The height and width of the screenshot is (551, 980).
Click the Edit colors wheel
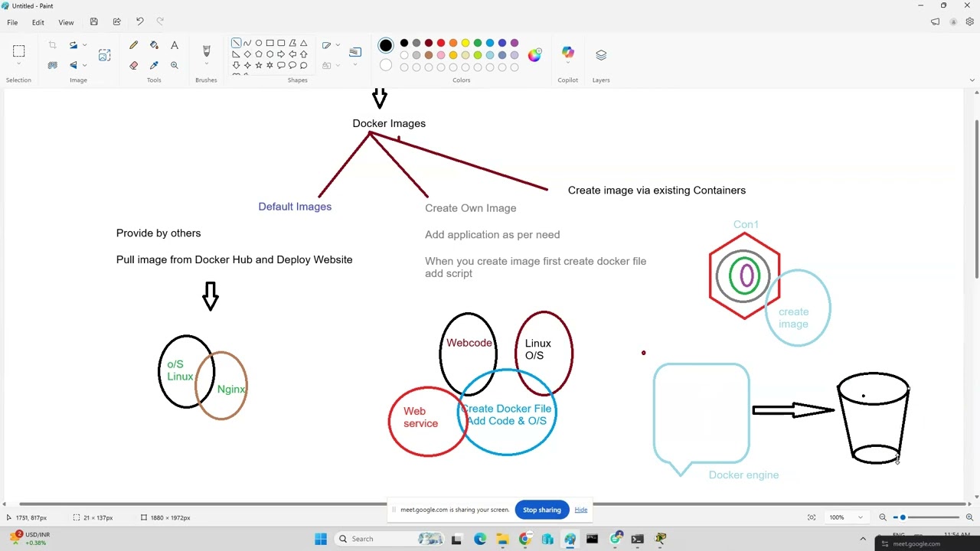point(534,54)
